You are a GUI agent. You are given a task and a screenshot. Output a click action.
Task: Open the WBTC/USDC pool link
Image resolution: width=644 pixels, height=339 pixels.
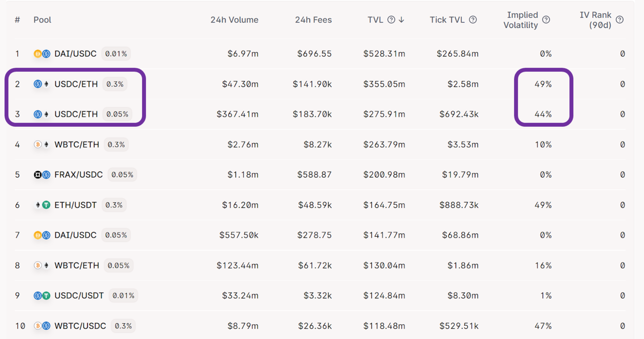pyautogui.click(x=80, y=326)
